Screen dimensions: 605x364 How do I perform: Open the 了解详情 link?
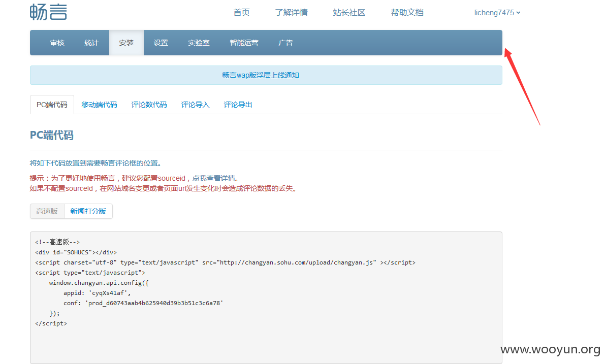[291, 13]
